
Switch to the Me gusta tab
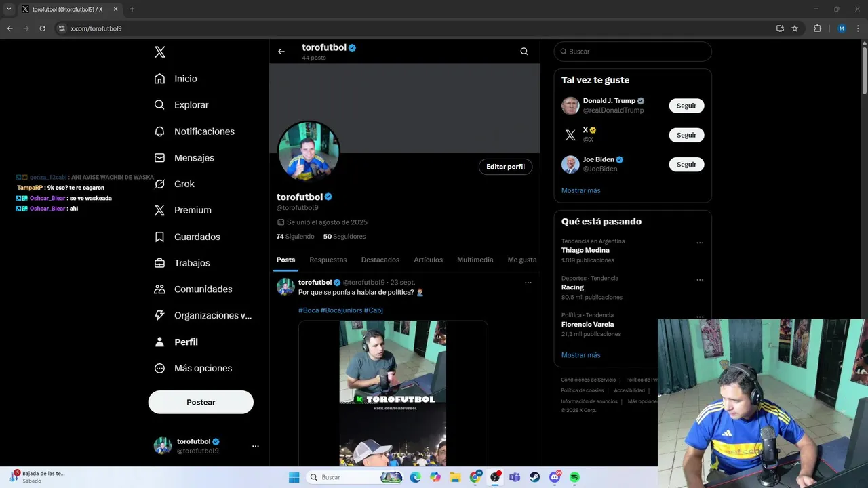(522, 260)
